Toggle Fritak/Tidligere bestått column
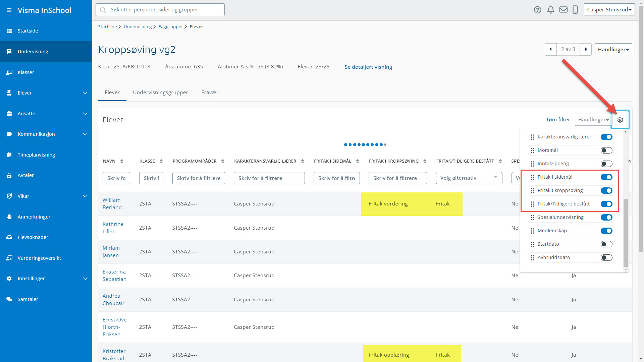 606,204
